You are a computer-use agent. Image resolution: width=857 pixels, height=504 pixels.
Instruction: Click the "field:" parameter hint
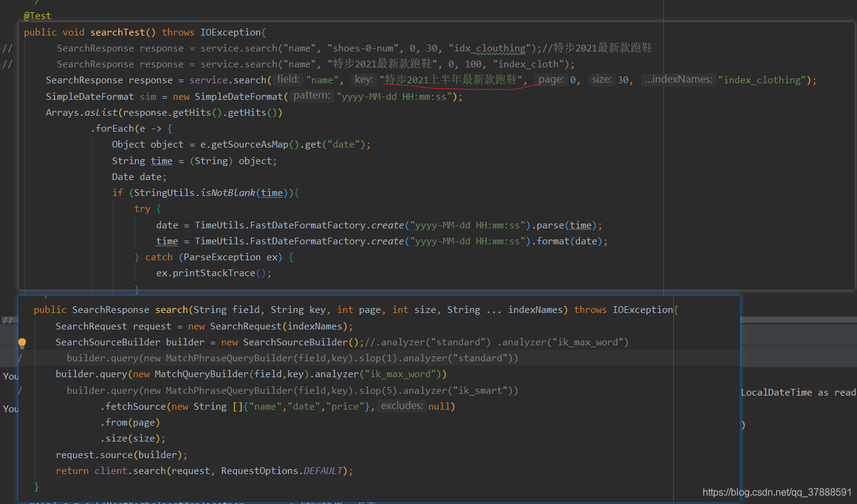(287, 80)
